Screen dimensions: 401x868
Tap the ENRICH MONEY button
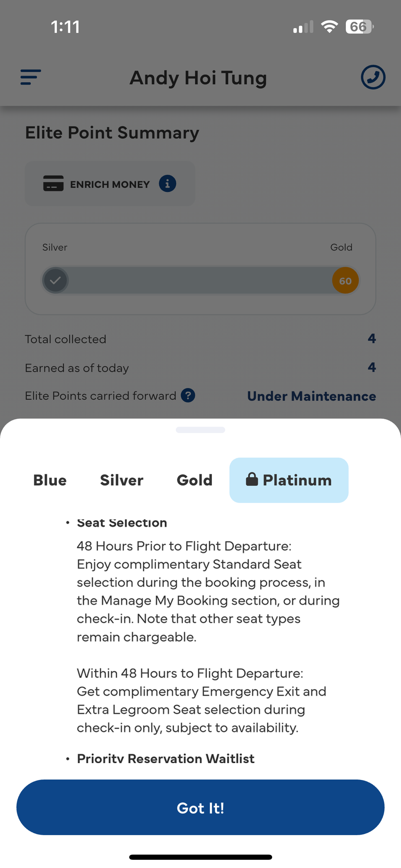[110, 184]
